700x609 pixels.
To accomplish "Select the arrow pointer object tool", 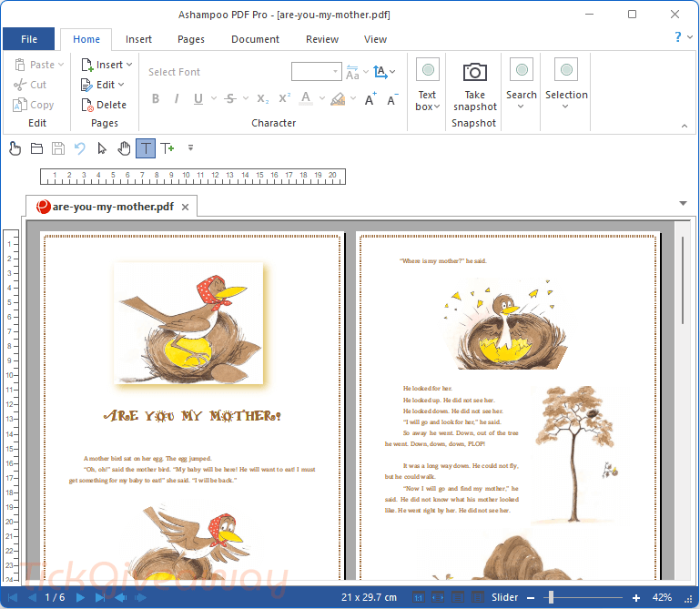I will (102, 148).
